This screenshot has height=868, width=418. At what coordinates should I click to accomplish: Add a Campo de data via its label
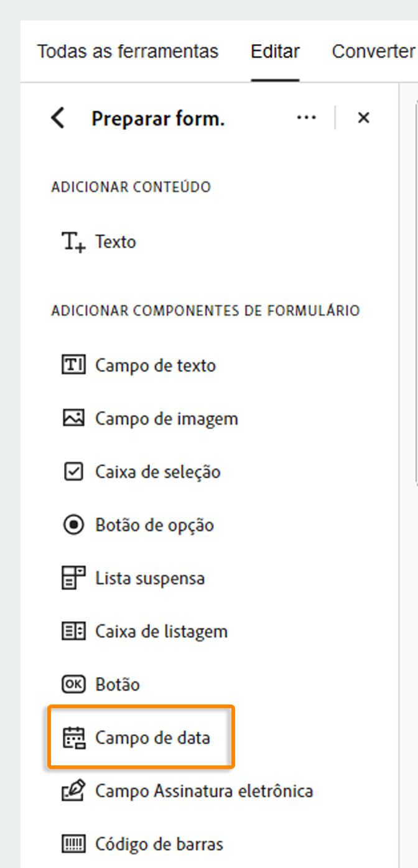(152, 737)
